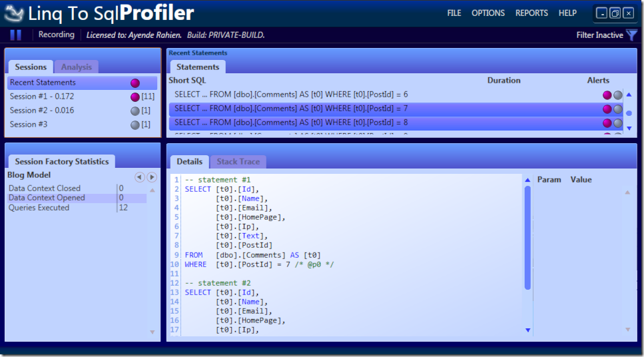
Task: Go to next Blog Model statistics
Action: pos(152,177)
